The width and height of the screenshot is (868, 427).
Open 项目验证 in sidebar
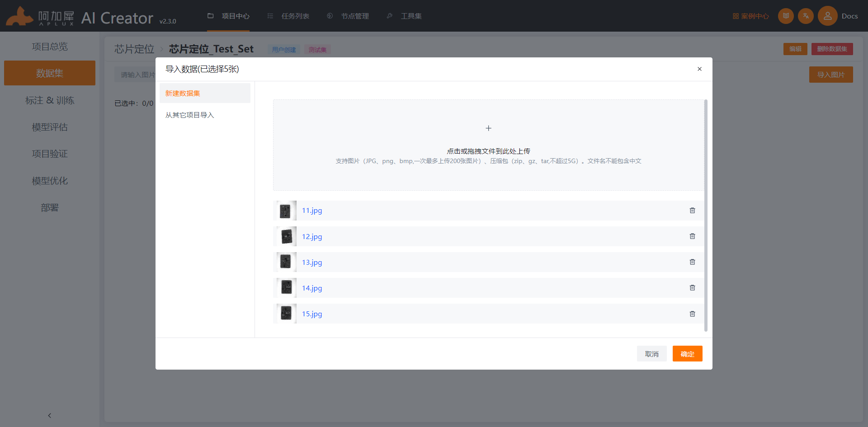point(50,154)
